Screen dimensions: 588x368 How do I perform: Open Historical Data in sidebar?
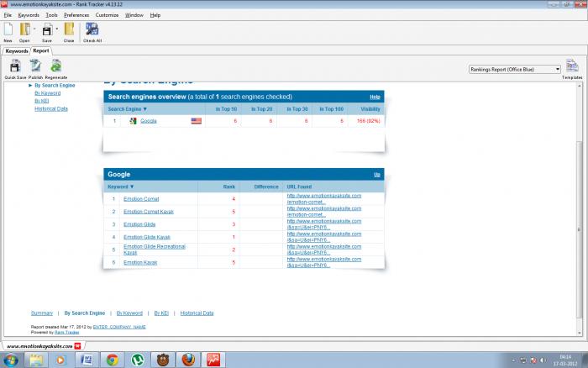pyautogui.click(x=51, y=108)
